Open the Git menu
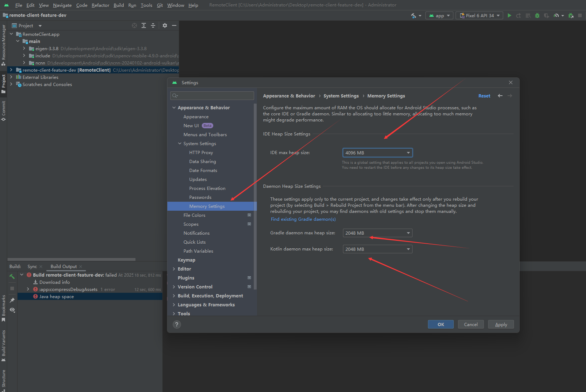The image size is (586, 392). pyautogui.click(x=160, y=5)
